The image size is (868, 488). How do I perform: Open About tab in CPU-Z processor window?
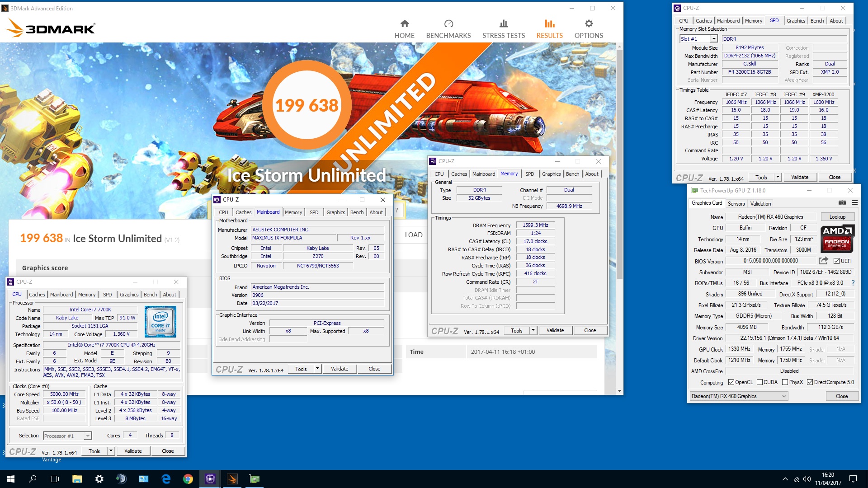coord(170,295)
